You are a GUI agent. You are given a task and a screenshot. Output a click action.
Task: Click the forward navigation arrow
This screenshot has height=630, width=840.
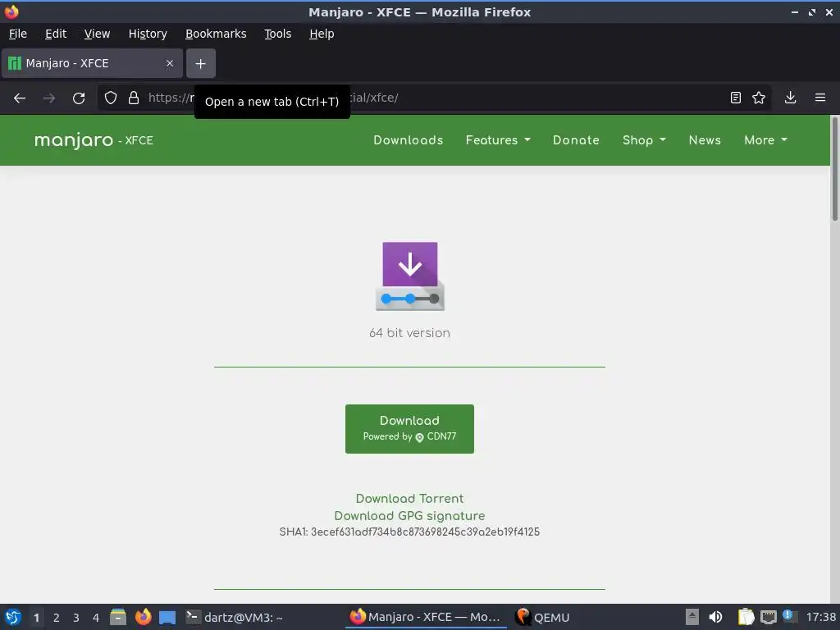coord(49,98)
